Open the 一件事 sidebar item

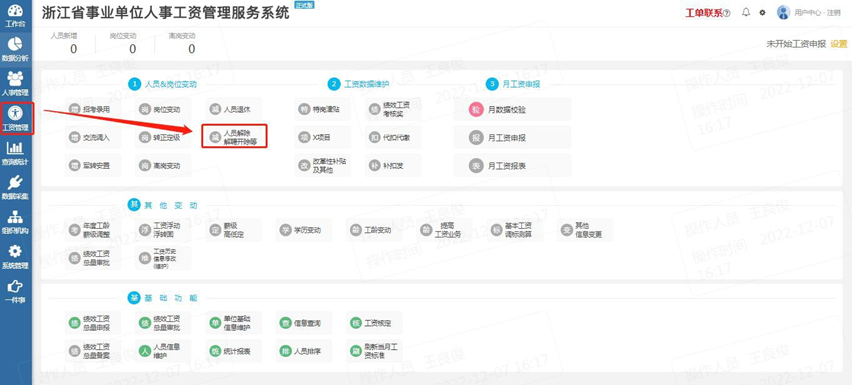[16, 292]
